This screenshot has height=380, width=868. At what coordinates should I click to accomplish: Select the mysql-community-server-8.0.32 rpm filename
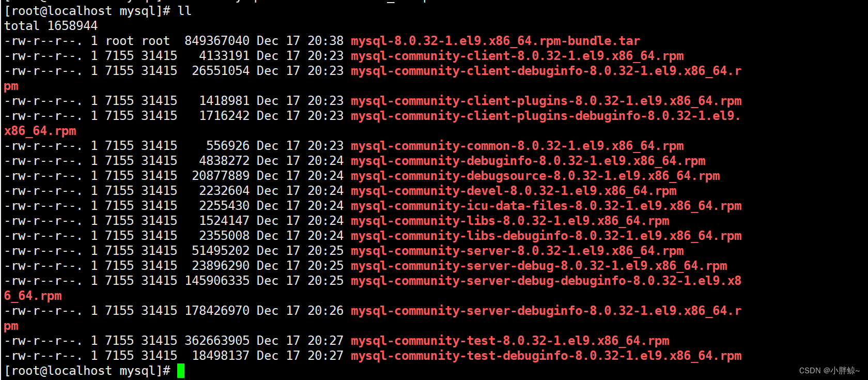click(x=517, y=251)
